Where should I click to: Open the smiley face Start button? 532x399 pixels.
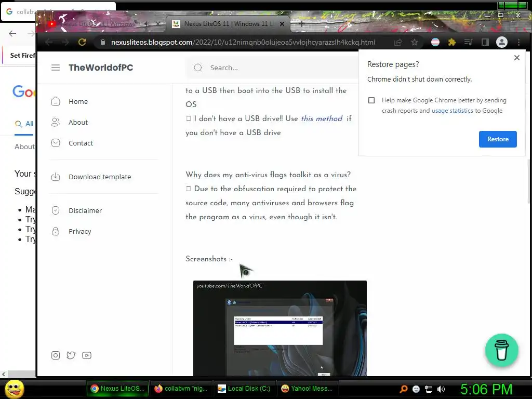(15, 389)
